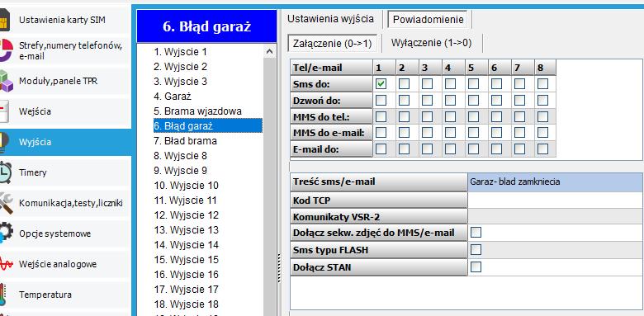Click the pie-chart icon for Strefy, numery telefonów
The image size is (644, 316).
pos(5,50)
